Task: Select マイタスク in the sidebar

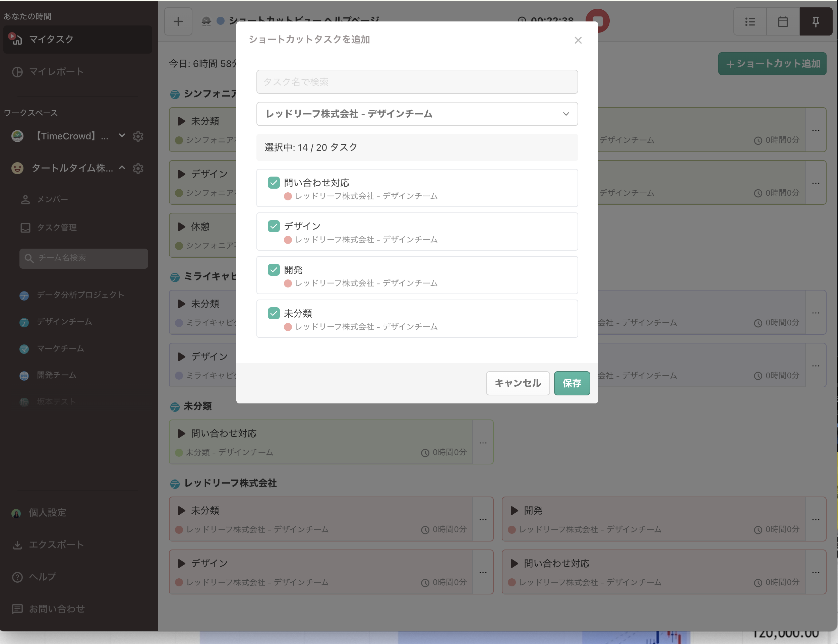Action: pyautogui.click(x=51, y=39)
